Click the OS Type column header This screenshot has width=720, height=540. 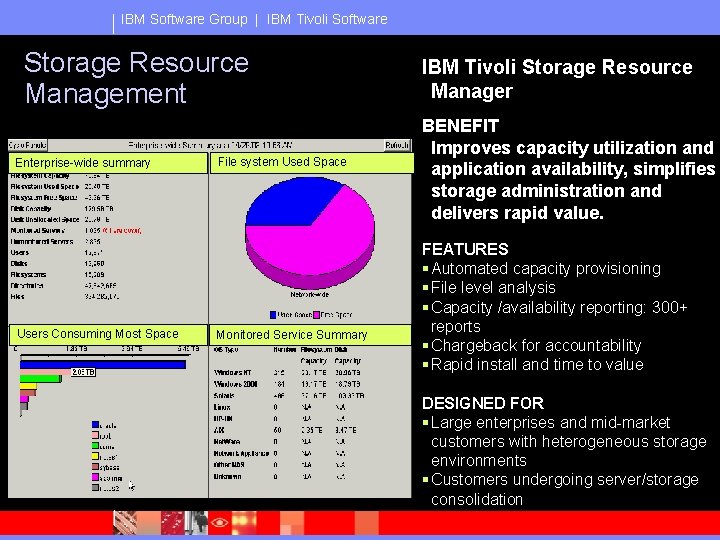point(226,350)
